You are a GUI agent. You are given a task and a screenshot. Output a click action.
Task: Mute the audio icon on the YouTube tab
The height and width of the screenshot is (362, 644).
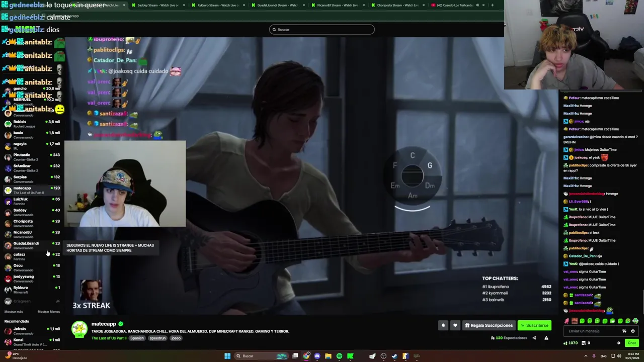(477, 5)
